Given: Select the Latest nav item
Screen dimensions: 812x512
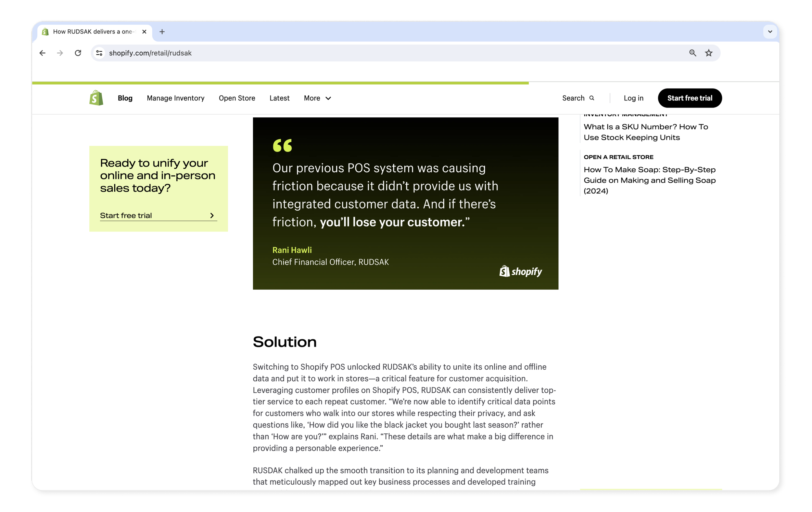Looking at the screenshot, I should pyautogui.click(x=279, y=98).
